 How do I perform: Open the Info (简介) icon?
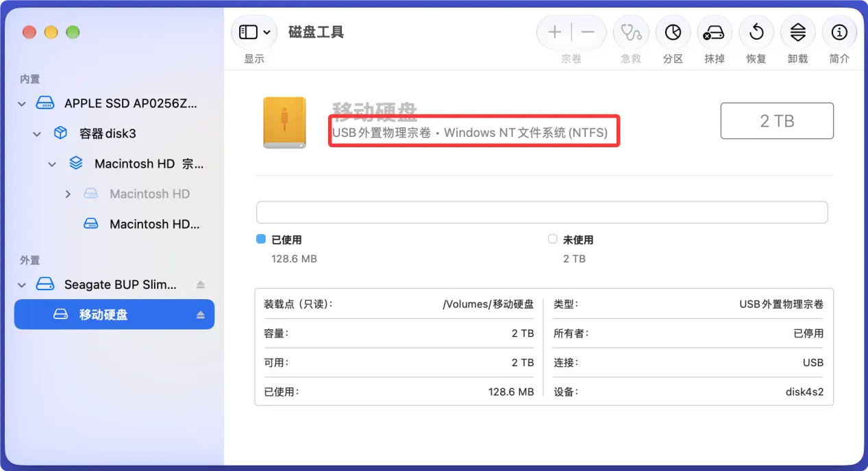click(x=839, y=32)
